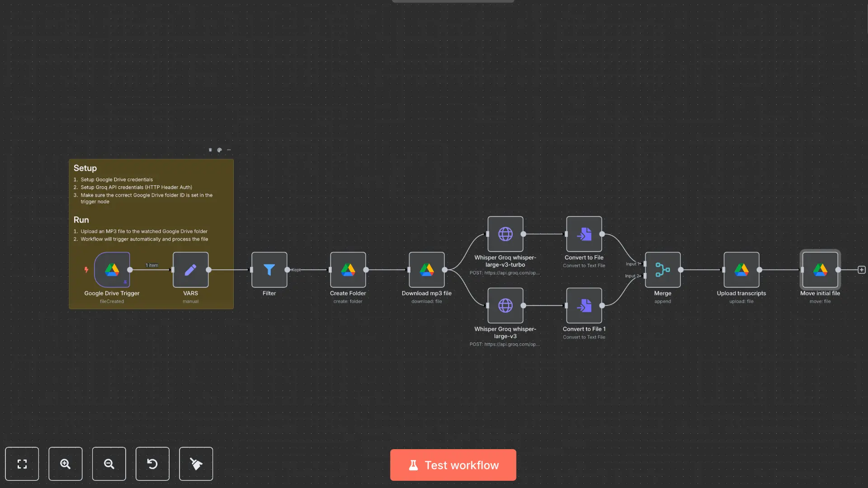The height and width of the screenshot is (488, 868).
Task: Open the Download mp3 file node
Action: pos(426,270)
